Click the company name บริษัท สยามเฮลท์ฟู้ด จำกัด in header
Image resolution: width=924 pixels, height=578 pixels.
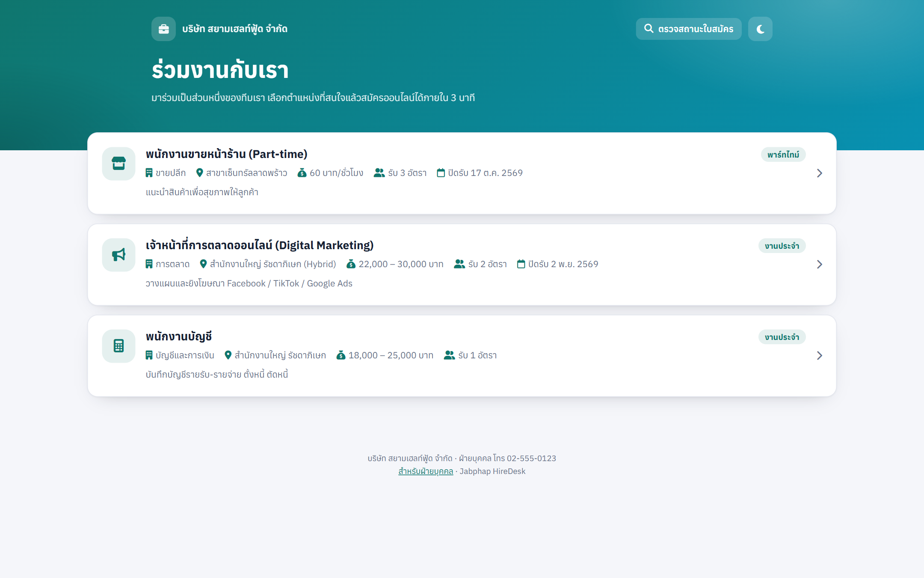[x=235, y=29]
